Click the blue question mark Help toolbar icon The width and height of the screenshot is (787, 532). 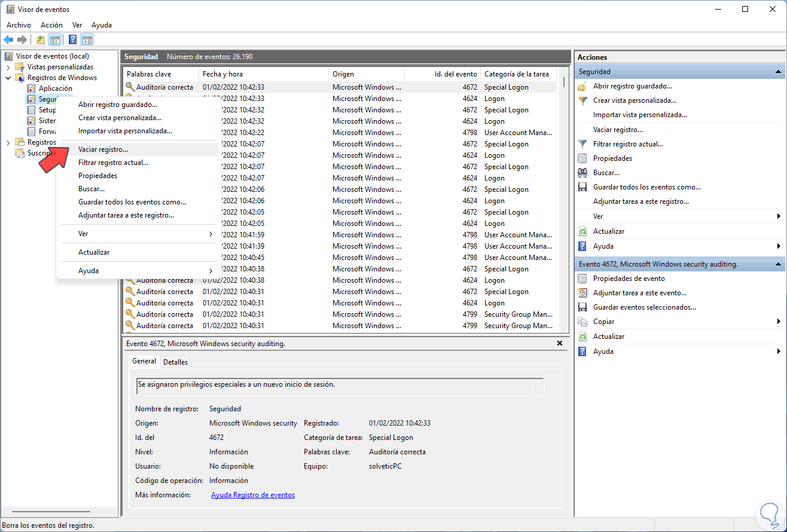coord(72,40)
